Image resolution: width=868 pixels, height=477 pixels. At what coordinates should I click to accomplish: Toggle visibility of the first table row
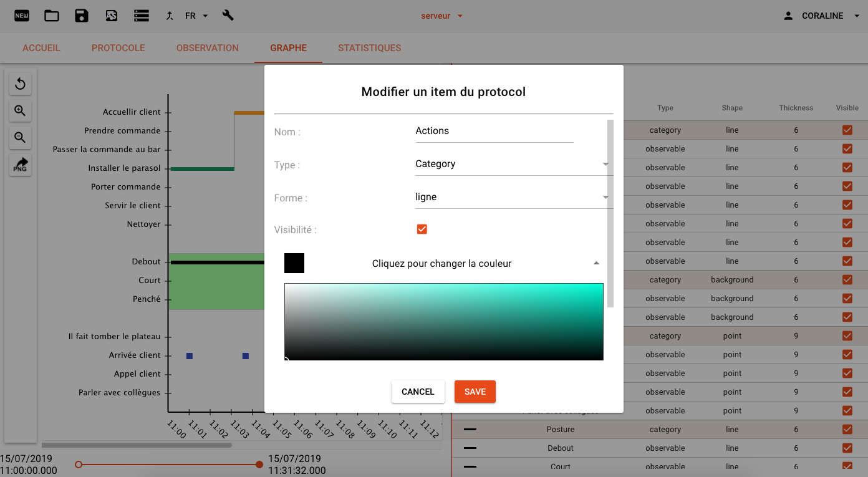click(x=847, y=130)
